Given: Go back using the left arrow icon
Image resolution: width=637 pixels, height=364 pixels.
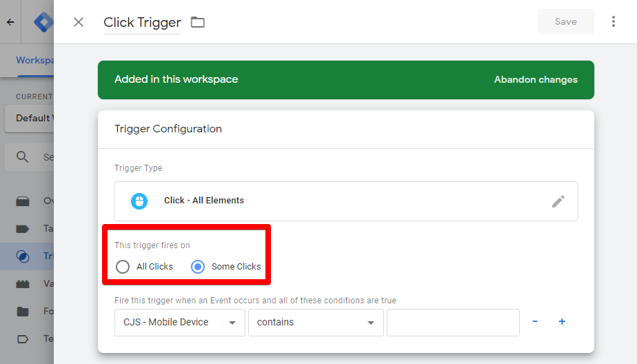Looking at the screenshot, I should tap(10, 22).
